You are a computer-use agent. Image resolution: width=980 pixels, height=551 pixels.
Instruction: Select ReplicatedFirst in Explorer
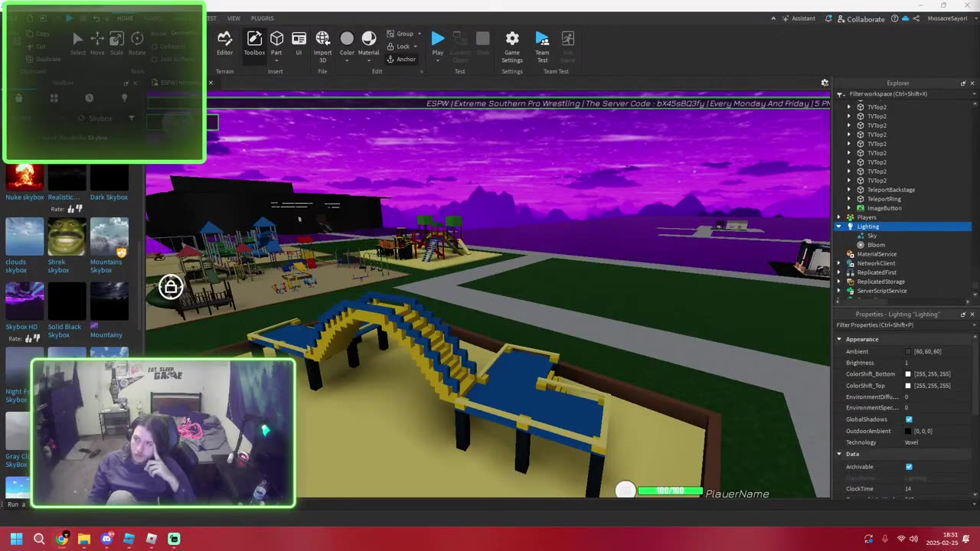pyautogui.click(x=877, y=272)
